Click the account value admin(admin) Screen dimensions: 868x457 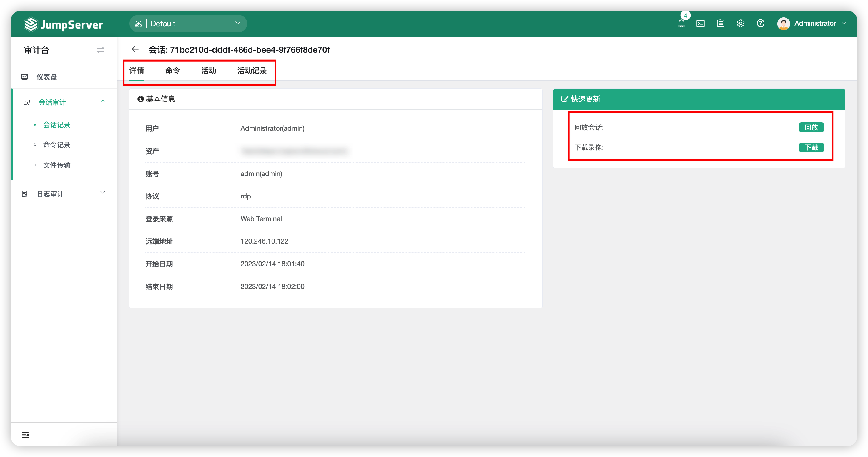coord(261,174)
